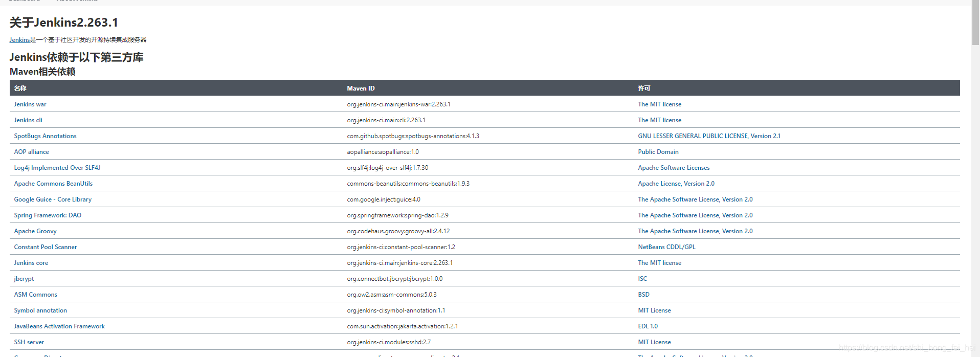Click Maven ID commons-beanutils:commons-beanutils:1.9.3

(x=408, y=184)
